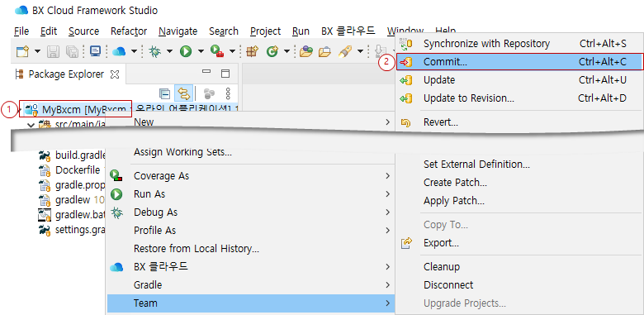644x315 pixels.
Task: Toggle Link with Editor in Package Explorer
Action: (x=184, y=93)
